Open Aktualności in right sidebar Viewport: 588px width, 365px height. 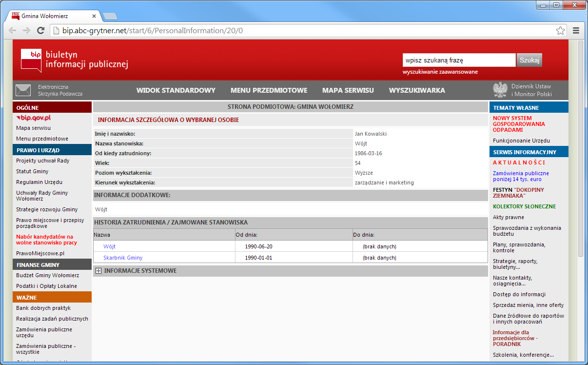(x=519, y=162)
